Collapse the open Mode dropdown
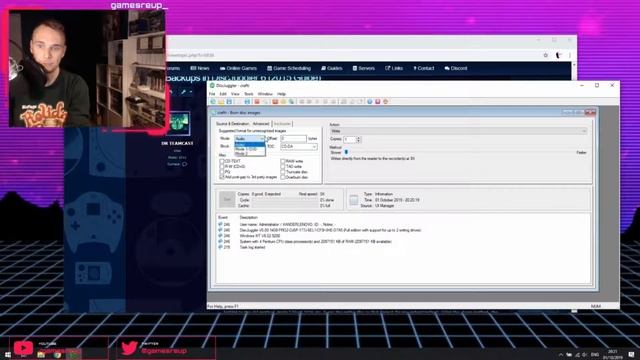This screenshot has width=640, height=360. pos(262,139)
